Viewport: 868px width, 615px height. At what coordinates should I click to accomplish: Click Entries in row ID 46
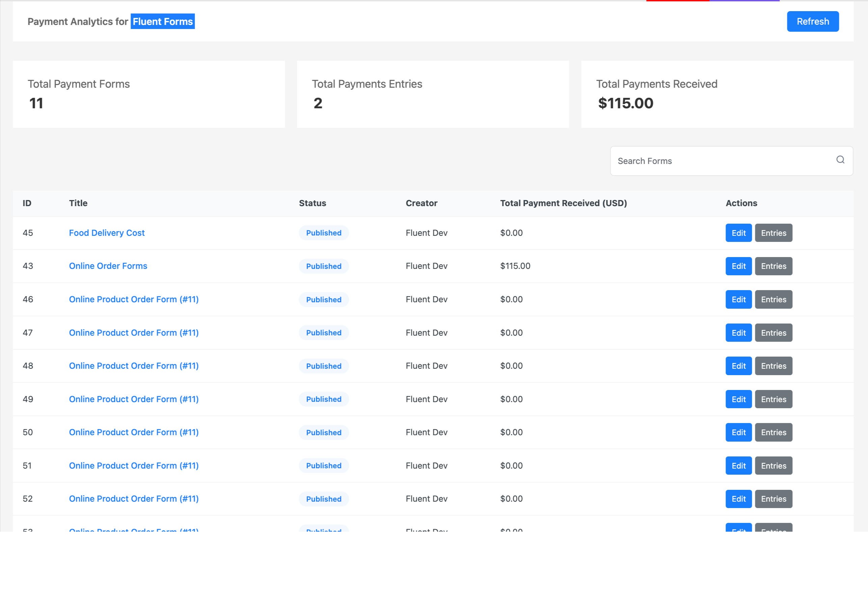773,300
